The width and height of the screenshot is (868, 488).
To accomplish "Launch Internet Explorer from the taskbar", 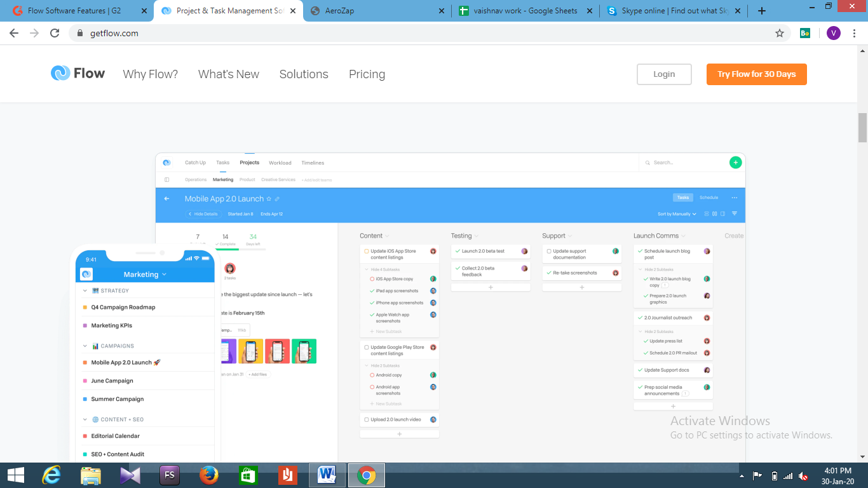I will (x=51, y=475).
